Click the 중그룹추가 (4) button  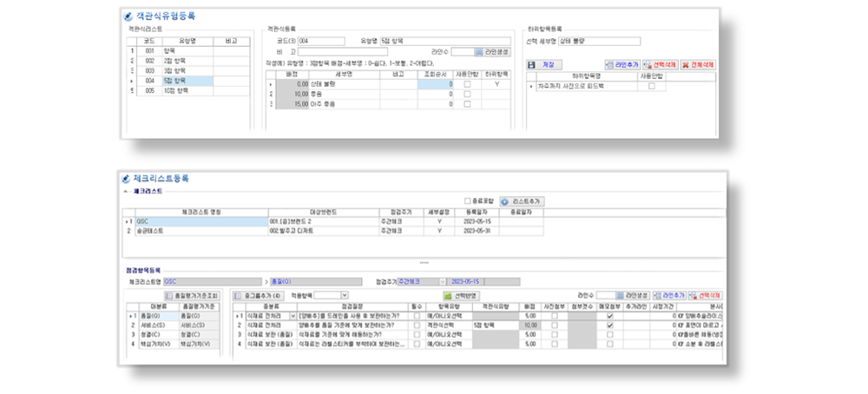pos(259,295)
